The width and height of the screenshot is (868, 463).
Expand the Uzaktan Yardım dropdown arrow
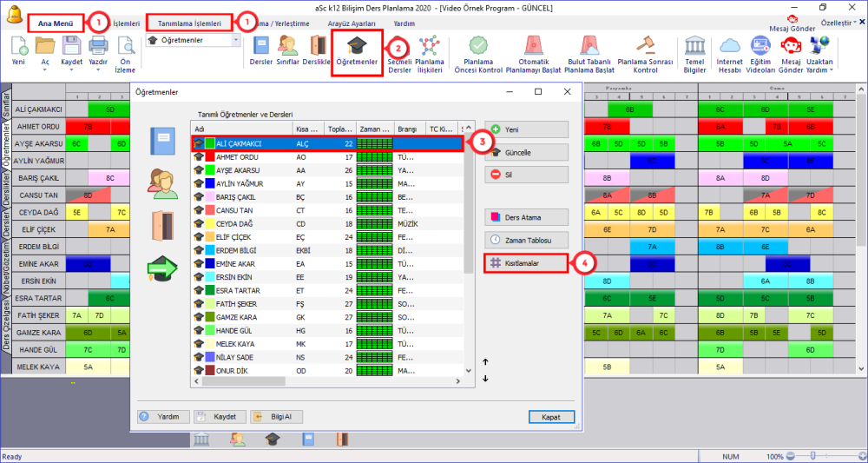[831, 70]
